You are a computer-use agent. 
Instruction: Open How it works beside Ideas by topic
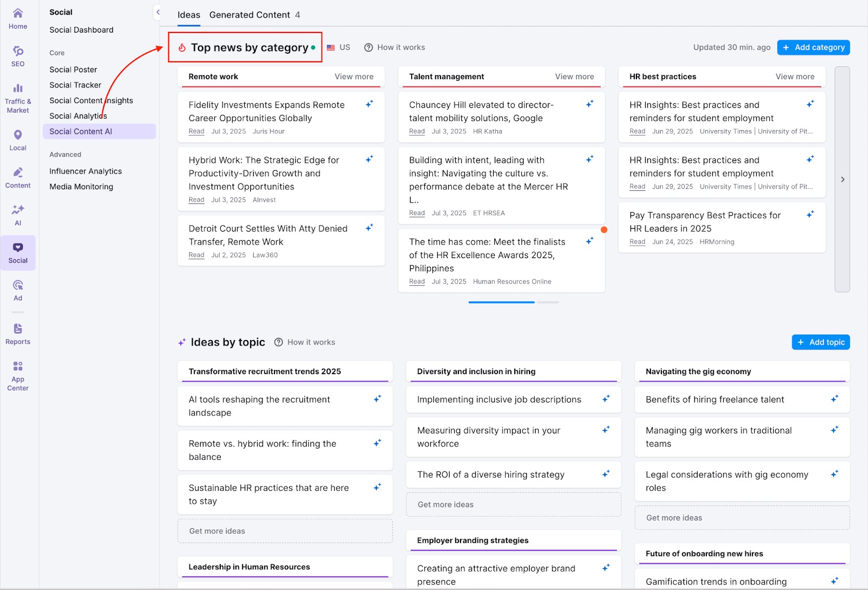pyautogui.click(x=305, y=342)
